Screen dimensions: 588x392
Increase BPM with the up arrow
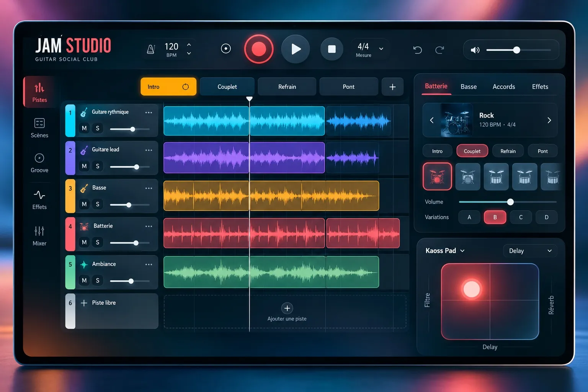pos(189,44)
